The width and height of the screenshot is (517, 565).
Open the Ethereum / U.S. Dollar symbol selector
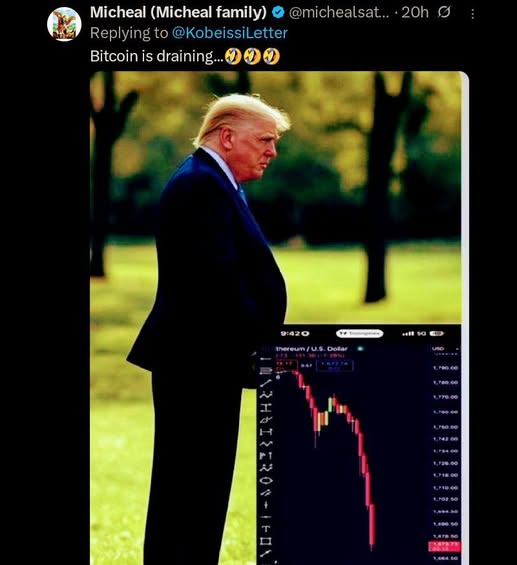[x=311, y=348]
